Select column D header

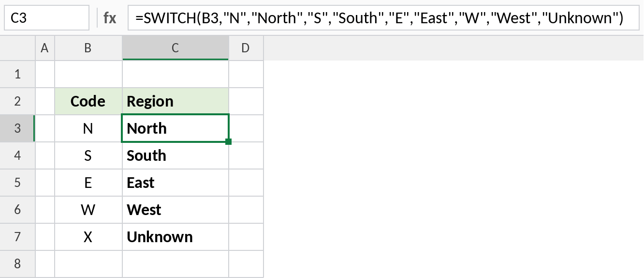[246, 48]
